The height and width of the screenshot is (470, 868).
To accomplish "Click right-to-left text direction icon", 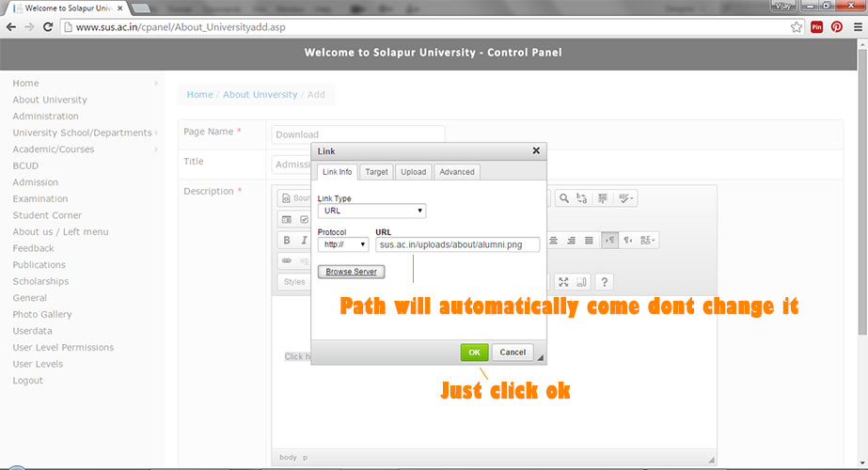I will pos(628,241).
